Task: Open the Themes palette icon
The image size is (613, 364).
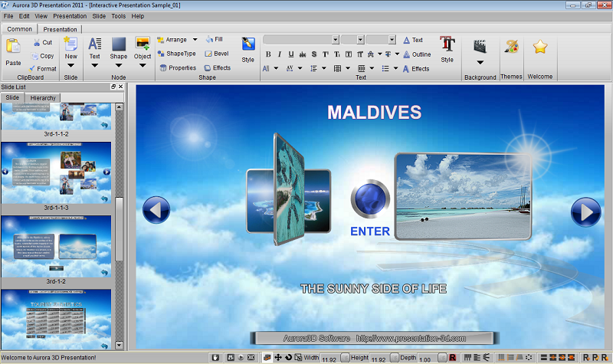Action: (511, 46)
